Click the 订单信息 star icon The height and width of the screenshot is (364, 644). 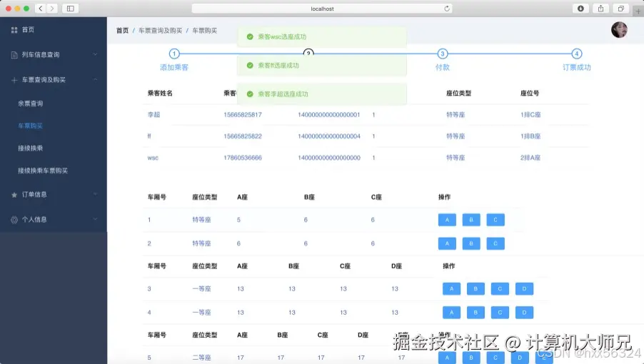pyautogui.click(x=14, y=195)
